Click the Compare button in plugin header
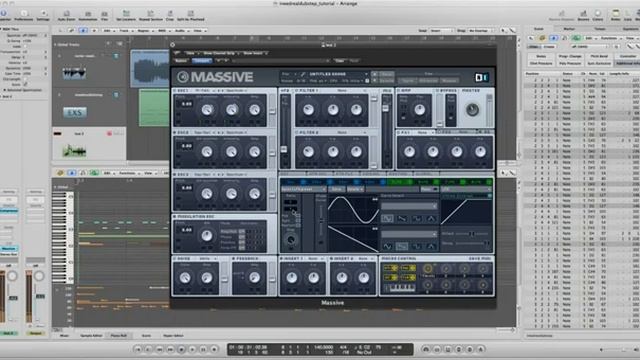The width and height of the screenshot is (640, 360). point(201,61)
